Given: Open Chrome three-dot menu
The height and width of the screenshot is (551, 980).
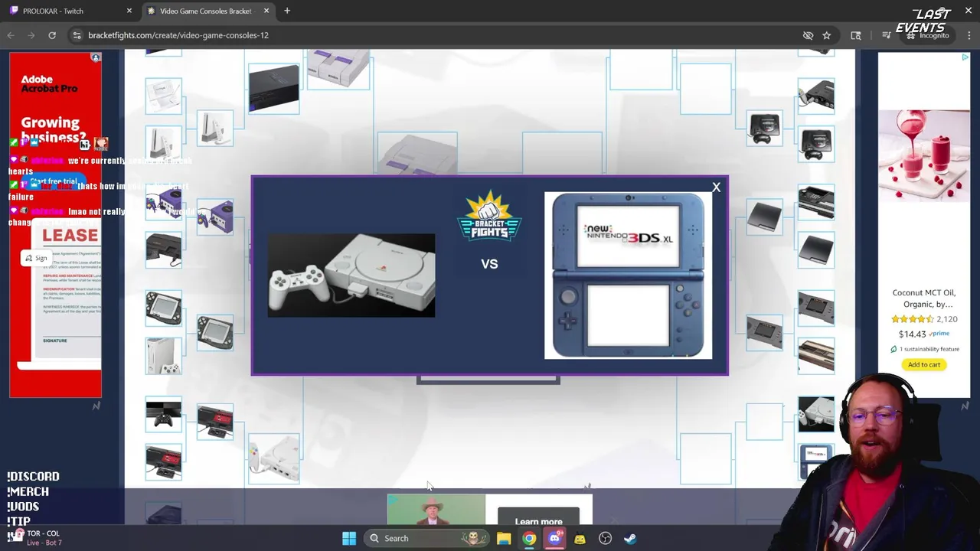Looking at the screenshot, I should click(x=969, y=35).
